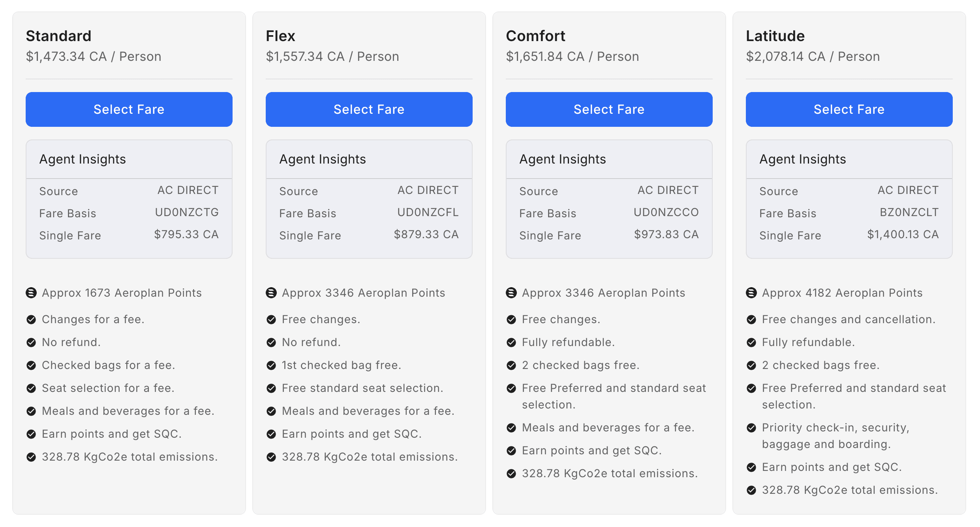Click Aeroplan points icon under Flex
The height and width of the screenshot is (527, 980).
[271, 293]
